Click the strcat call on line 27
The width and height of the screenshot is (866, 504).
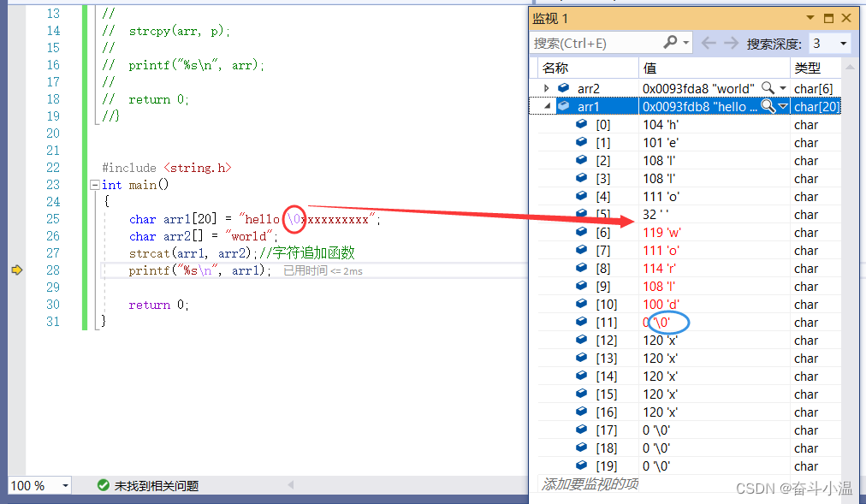pos(193,252)
